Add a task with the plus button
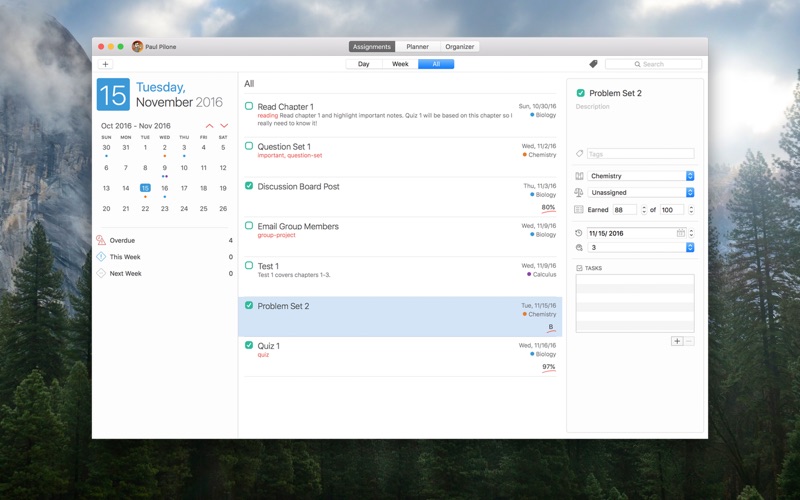Image resolution: width=800 pixels, height=500 pixels. click(677, 341)
